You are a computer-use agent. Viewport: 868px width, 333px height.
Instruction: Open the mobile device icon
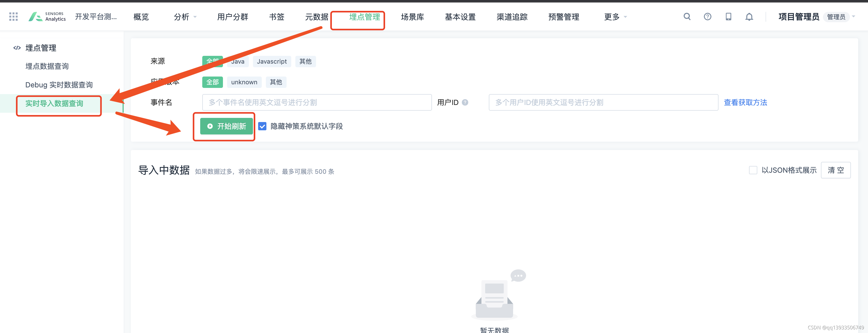[728, 17]
